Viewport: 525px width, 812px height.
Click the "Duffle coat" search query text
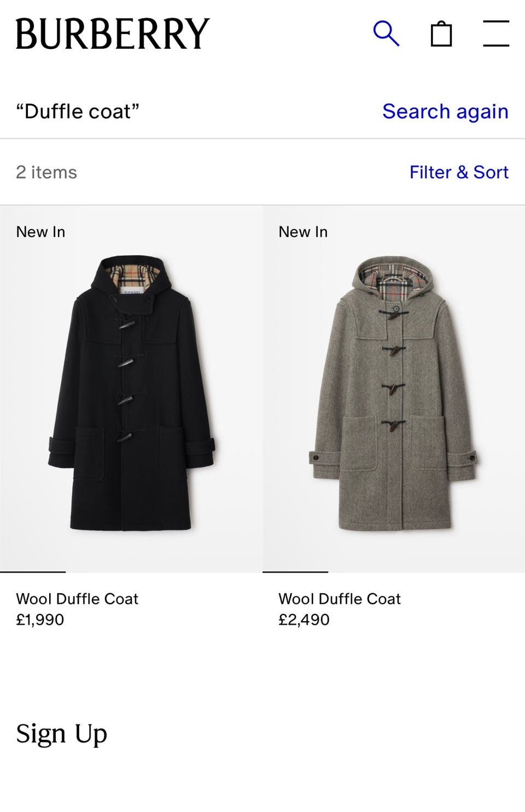(x=77, y=112)
